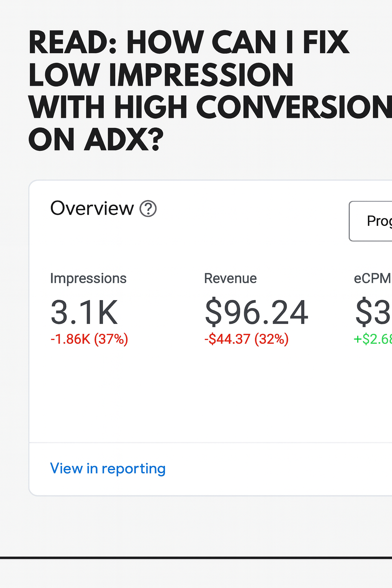Click the thick black line at the bottom
392x588 pixels.
point(196,558)
